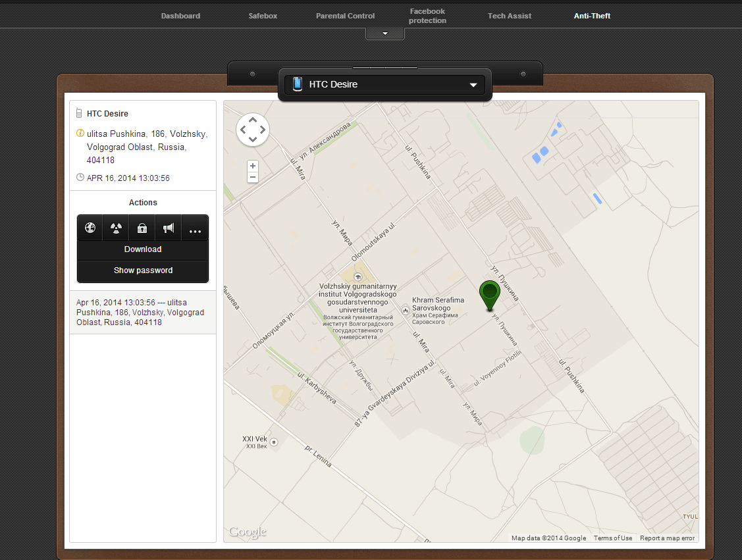
Task: Click the blue phone icon in device selector
Action: click(298, 84)
